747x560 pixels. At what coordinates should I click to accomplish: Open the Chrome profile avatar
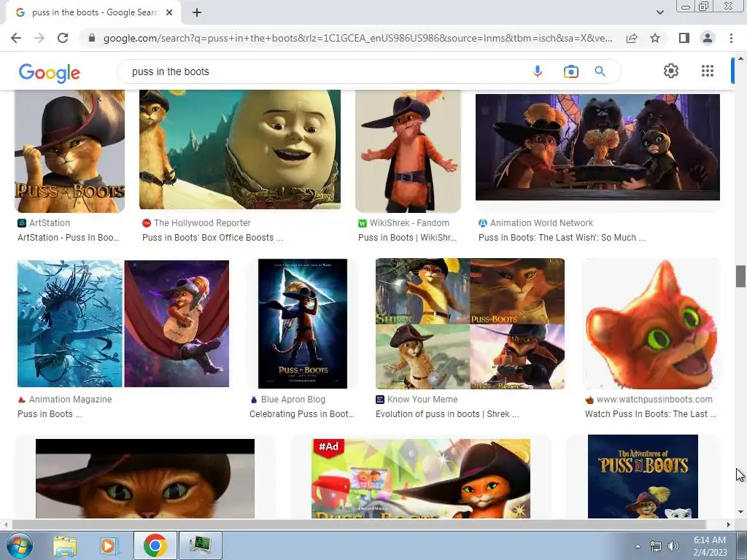[708, 38]
